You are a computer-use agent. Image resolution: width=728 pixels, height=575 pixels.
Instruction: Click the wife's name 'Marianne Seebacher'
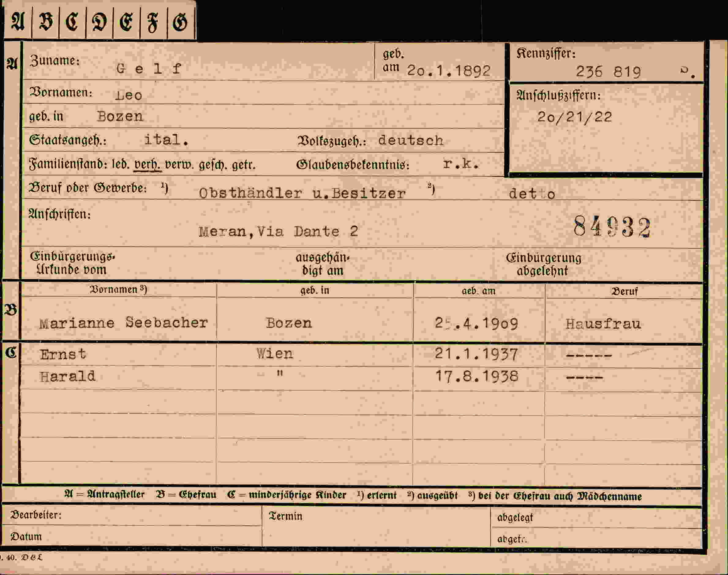coord(123,323)
